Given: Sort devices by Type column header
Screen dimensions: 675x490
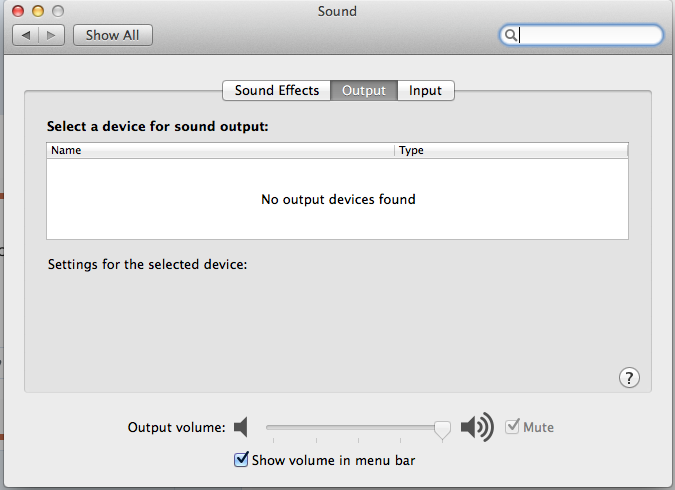Looking at the screenshot, I should point(510,150).
